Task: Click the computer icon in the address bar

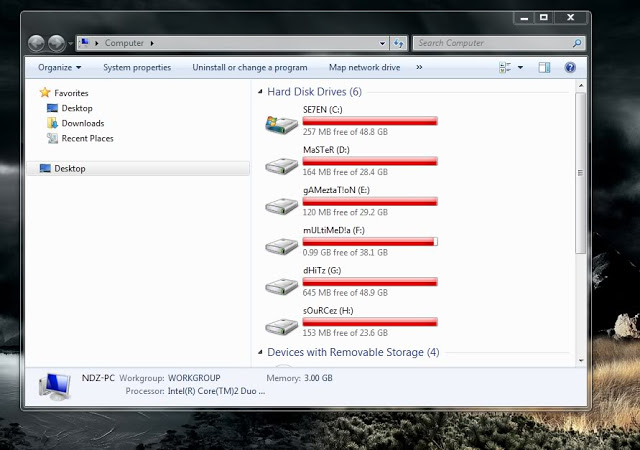Action: coord(84,42)
